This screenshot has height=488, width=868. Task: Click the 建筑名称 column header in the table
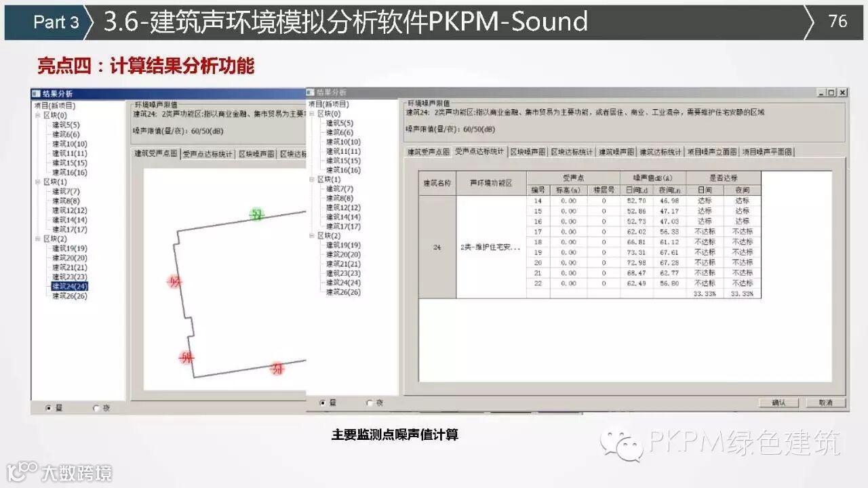pos(437,184)
